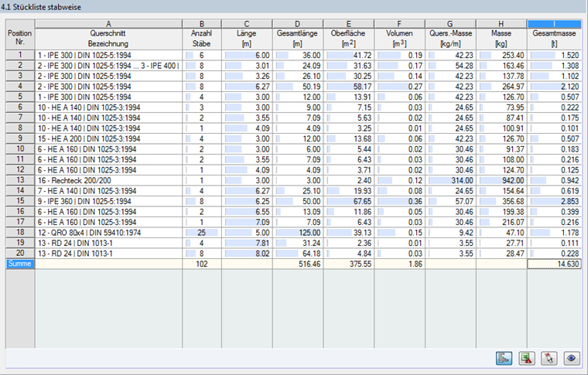
Task: Click the 'Anzahl Stäbe' column title
Action: [202, 39]
